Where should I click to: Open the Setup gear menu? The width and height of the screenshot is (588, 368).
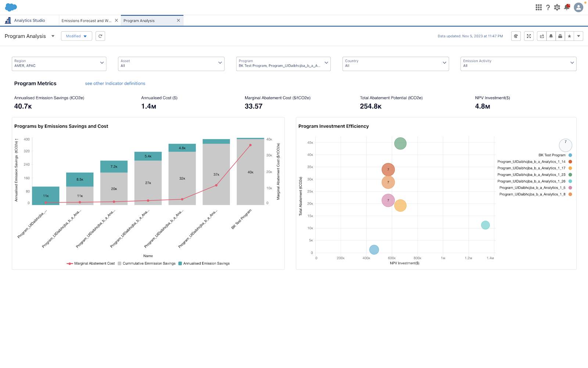(x=557, y=7)
